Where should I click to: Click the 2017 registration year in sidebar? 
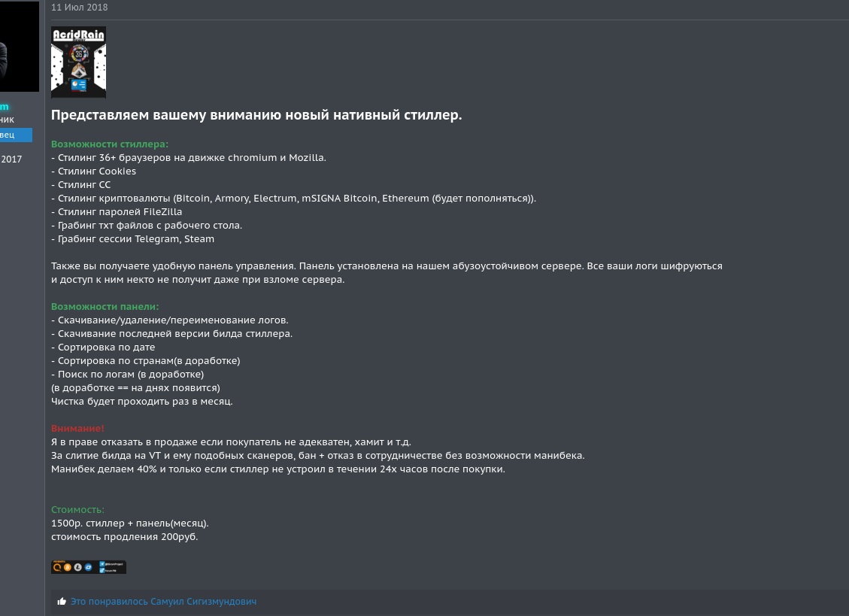[11, 159]
